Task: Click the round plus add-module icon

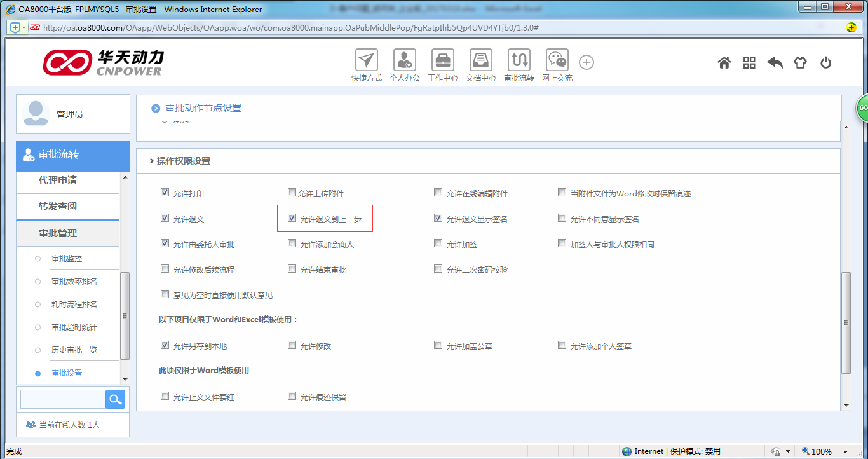Action: click(587, 62)
